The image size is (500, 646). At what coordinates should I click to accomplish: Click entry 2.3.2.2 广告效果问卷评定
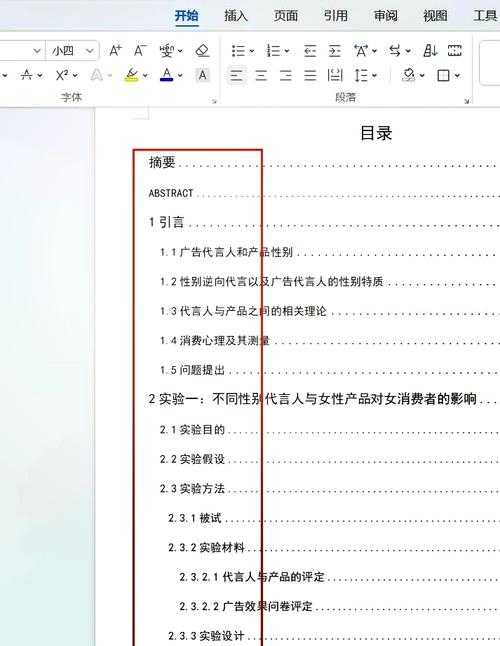tap(246, 606)
